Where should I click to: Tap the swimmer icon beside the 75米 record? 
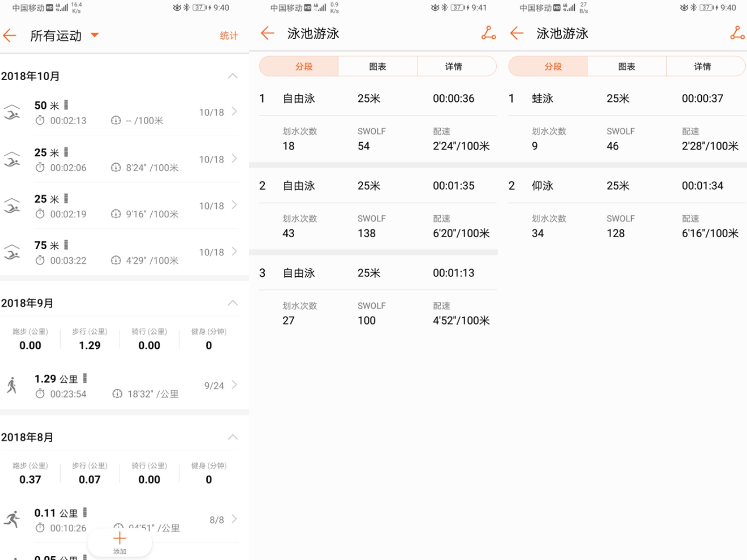(x=12, y=252)
